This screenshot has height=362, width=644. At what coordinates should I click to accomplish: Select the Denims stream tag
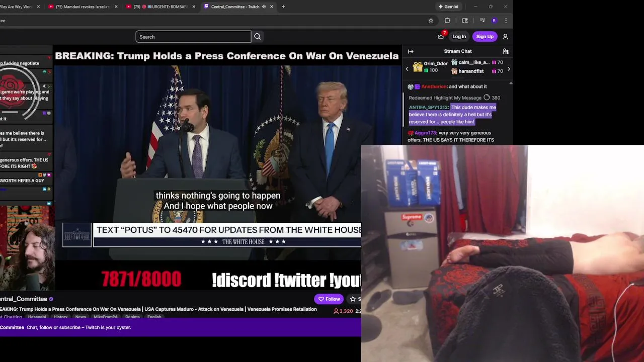(x=132, y=317)
